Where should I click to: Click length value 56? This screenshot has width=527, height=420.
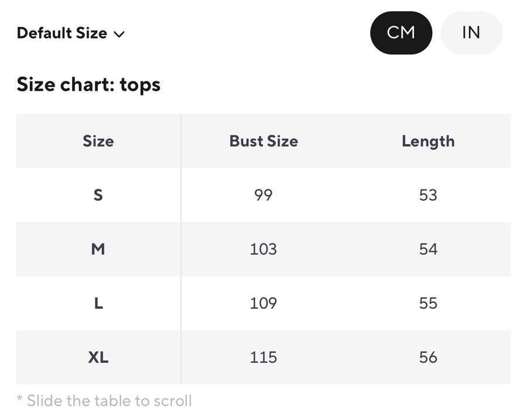coord(428,357)
